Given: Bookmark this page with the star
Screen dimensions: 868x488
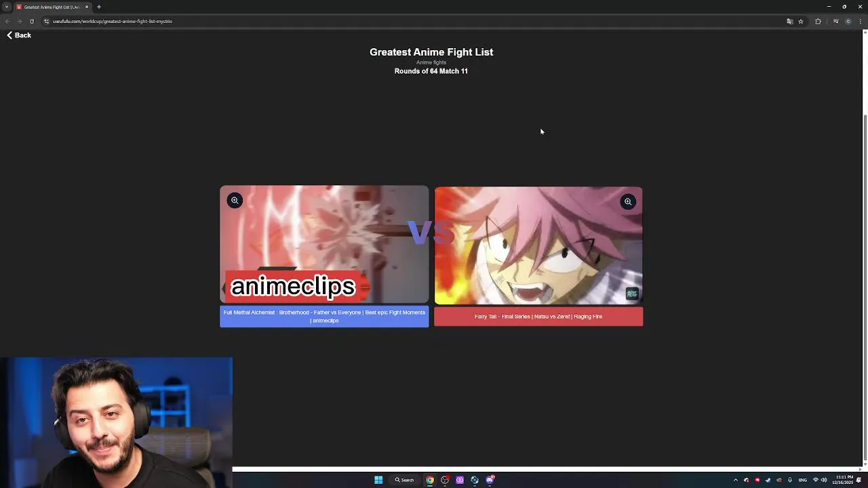Looking at the screenshot, I should pos(801,21).
